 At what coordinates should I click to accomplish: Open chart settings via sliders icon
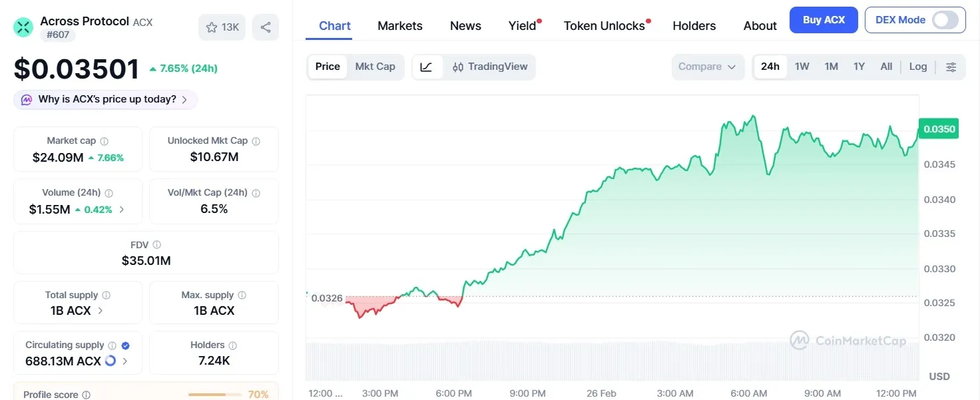[951, 67]
